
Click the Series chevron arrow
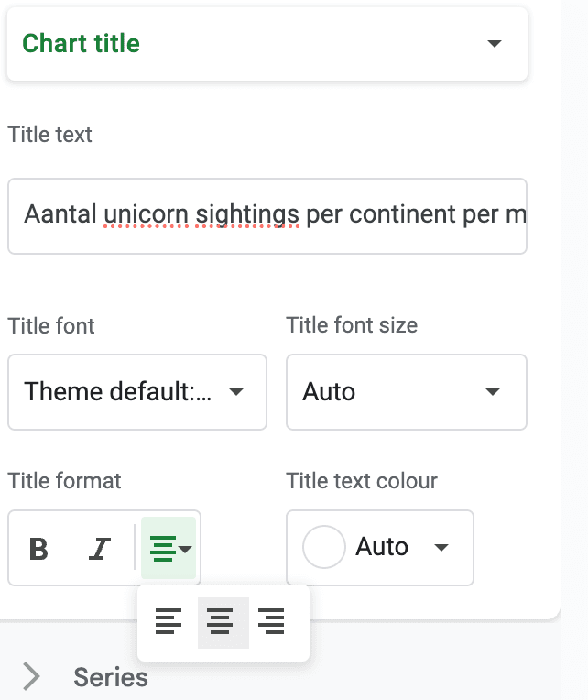(x=32, y=677)
